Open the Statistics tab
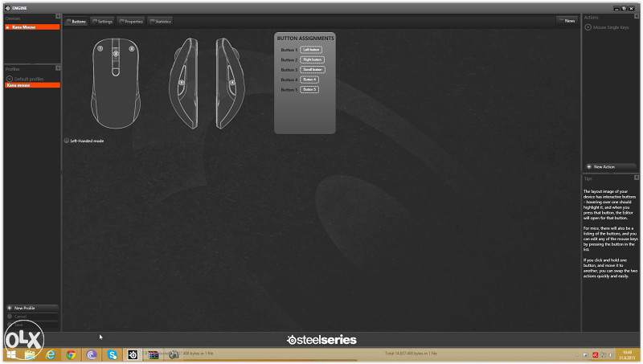Viewport: 643px width, 364px height. point(160,22)
